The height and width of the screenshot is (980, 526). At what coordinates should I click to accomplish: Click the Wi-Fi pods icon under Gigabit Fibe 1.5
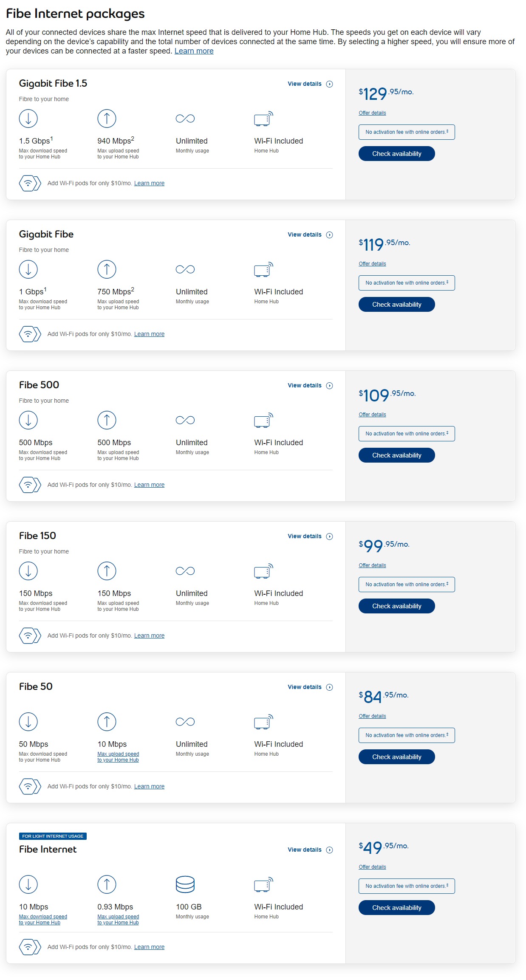click(x=30, y=183)
